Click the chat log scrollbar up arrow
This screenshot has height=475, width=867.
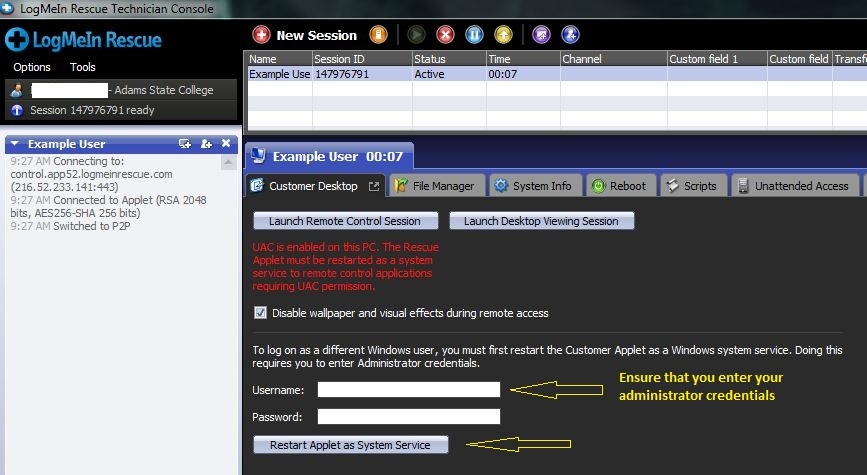(x=228, y=162)
